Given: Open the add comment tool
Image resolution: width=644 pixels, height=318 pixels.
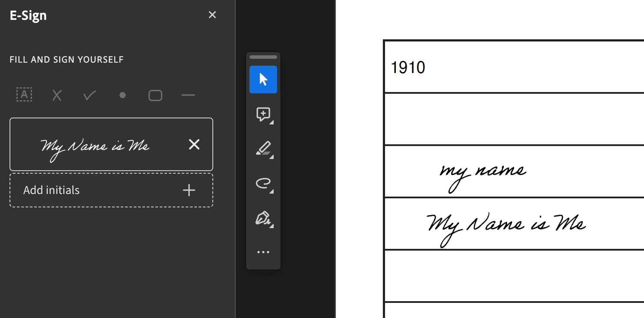Looking at the screenshot, I should coord(263,114).
